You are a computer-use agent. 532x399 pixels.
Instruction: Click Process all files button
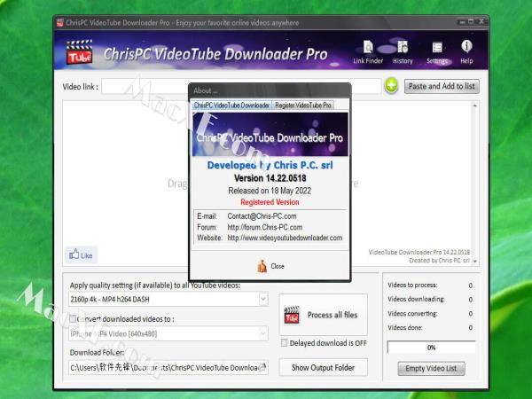[x=324, y=315]
